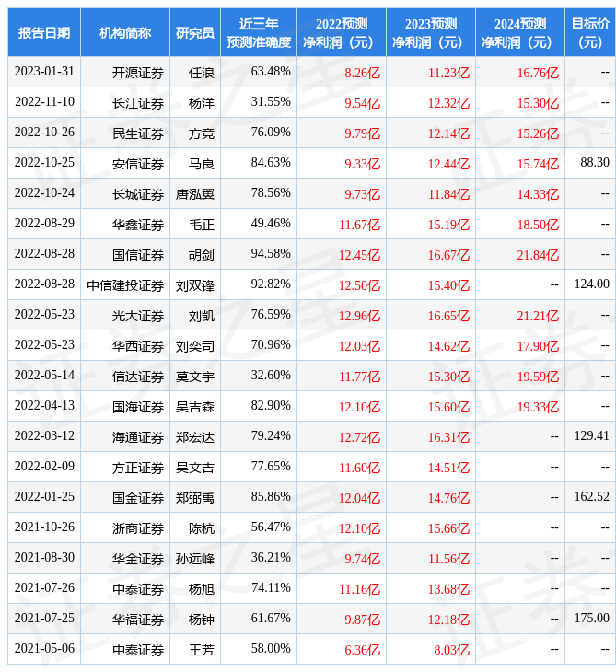Select researcher 刘奕司
This screenshot has height=672, width=616.
[195, 346]
